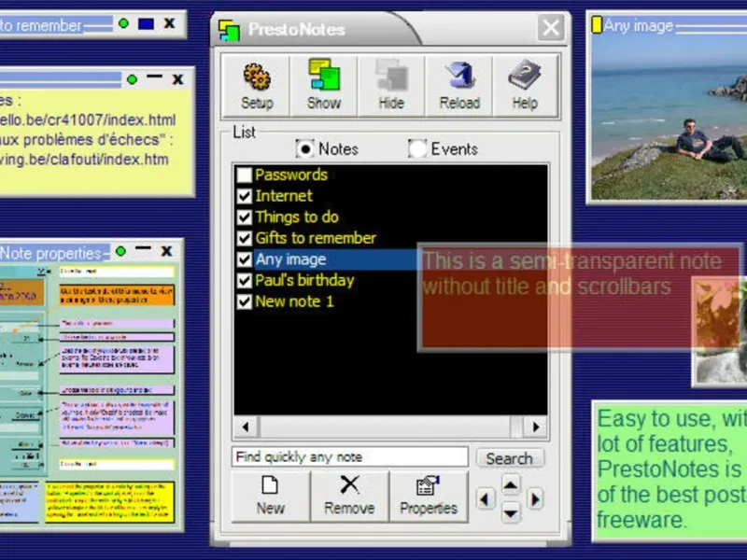This screenshot has width=747, height=560.
Task: Minimize the Note properties note with dash
Action: point(143,248)
